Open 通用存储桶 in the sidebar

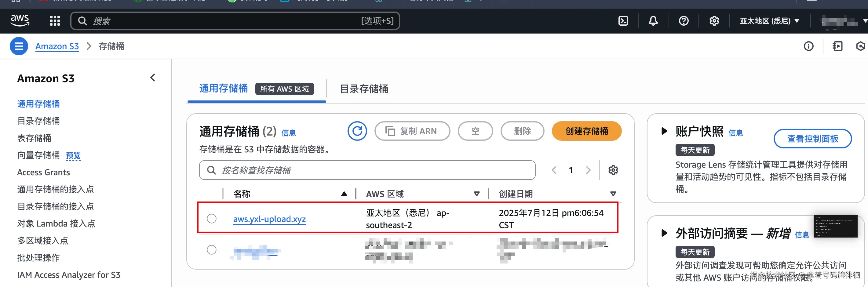(38, 104)
